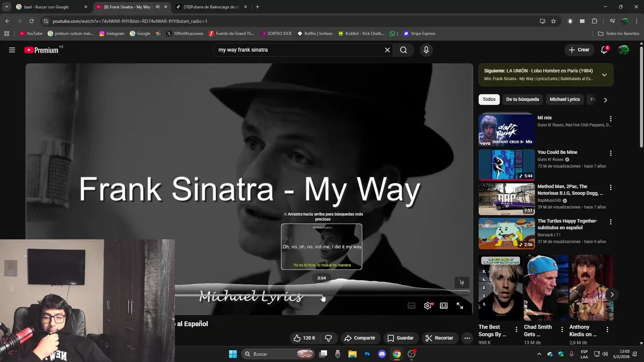Bookmark this page with the star icon
Viewport: 644px width, 362px height.
tap(553, 21)
